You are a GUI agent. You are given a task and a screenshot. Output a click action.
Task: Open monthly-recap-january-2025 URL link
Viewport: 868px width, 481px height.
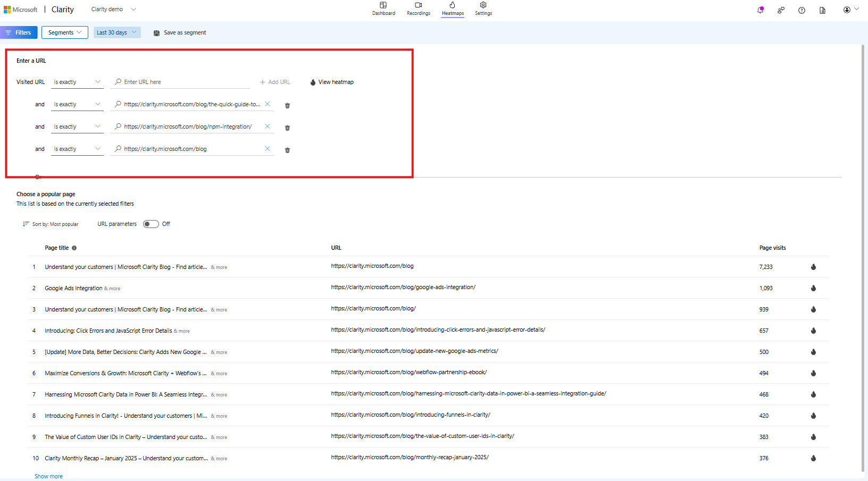(410, 457)
